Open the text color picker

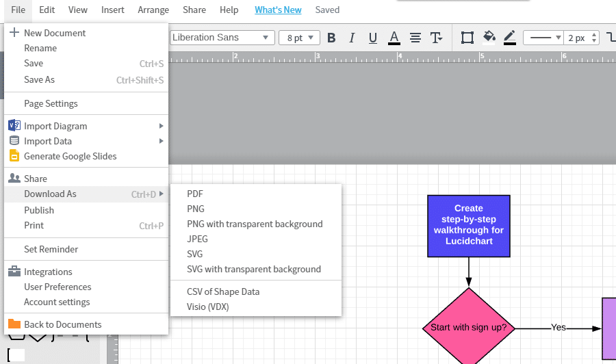tap(394, 38)
